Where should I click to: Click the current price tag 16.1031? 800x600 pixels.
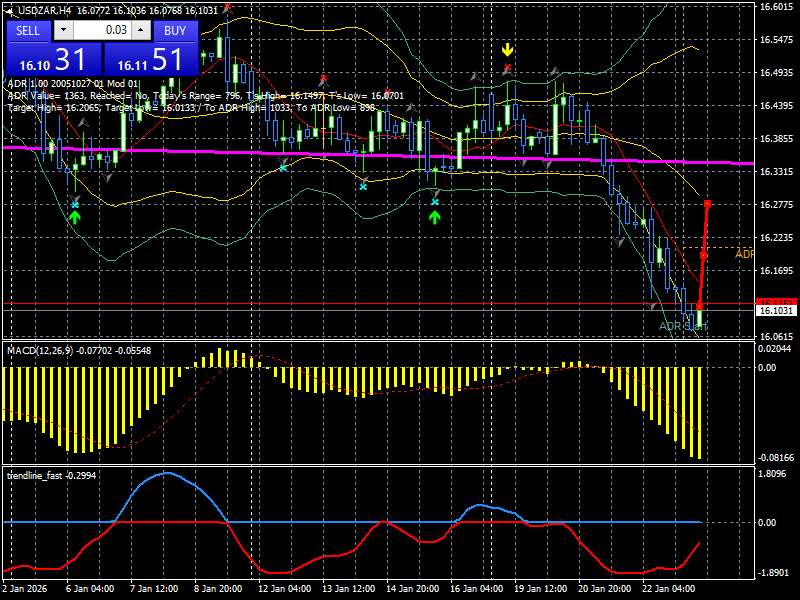[776, 311]
